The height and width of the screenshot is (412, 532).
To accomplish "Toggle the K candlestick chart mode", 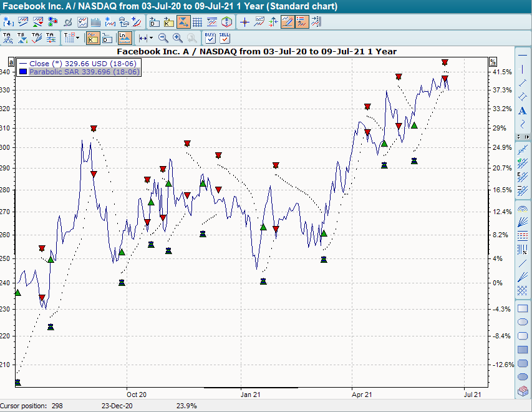I will point(92,38).
